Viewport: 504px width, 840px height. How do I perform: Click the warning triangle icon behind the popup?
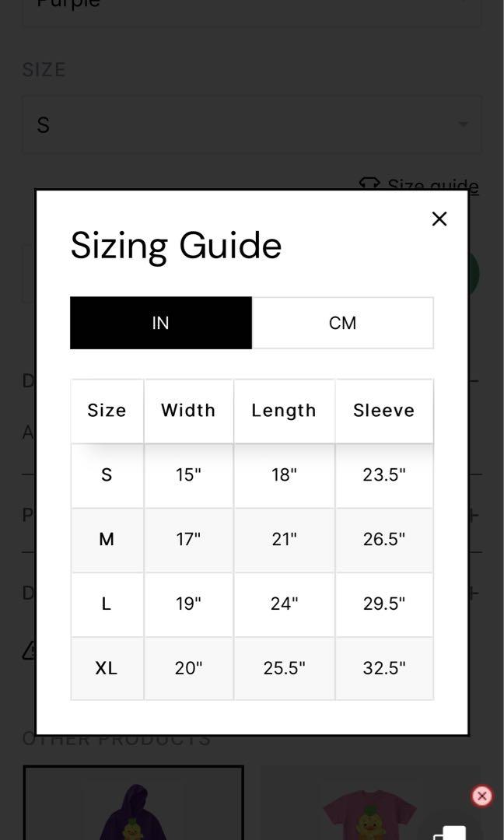[x=30, y=649]
